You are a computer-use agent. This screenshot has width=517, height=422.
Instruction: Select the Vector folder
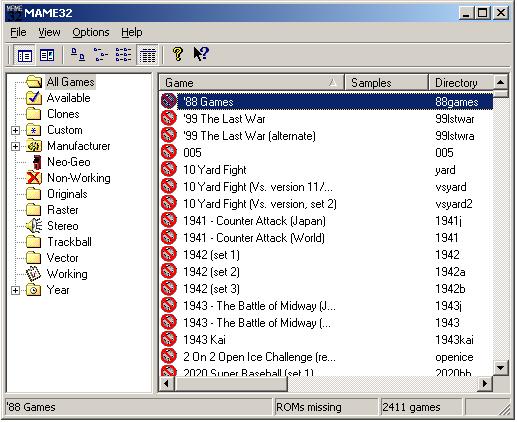(x=63, y=258)
